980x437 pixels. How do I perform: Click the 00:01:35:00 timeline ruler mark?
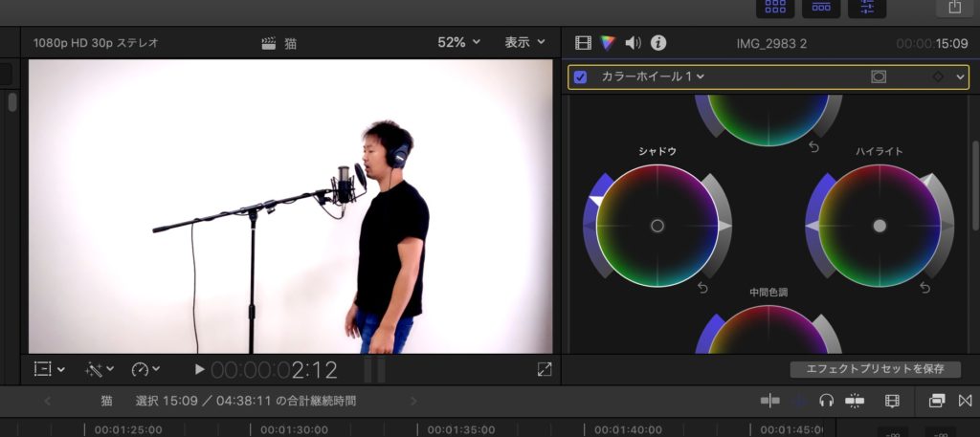(x=461, y=429)
